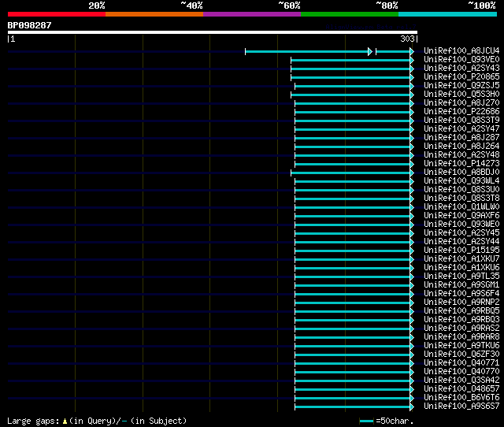Select UniRef100_A8J287 label
504x427 pixels.
tap(461, 138)
